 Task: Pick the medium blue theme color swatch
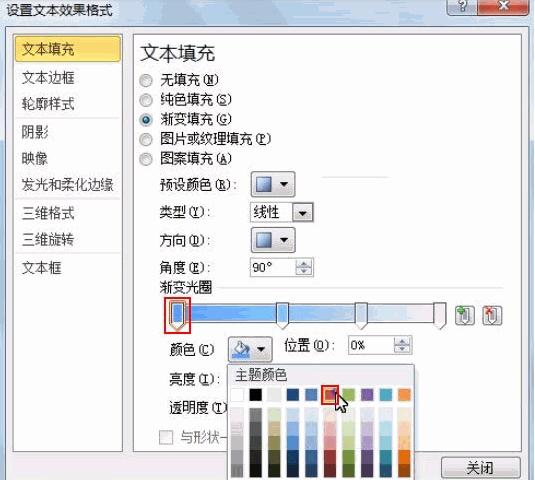pyautogui.click(x=311, y=395)
